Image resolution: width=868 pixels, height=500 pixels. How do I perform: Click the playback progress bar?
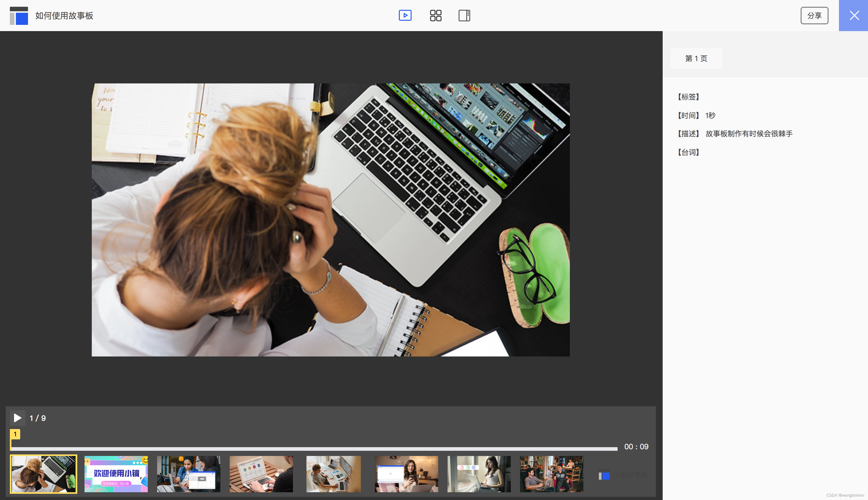coord(314,448)
